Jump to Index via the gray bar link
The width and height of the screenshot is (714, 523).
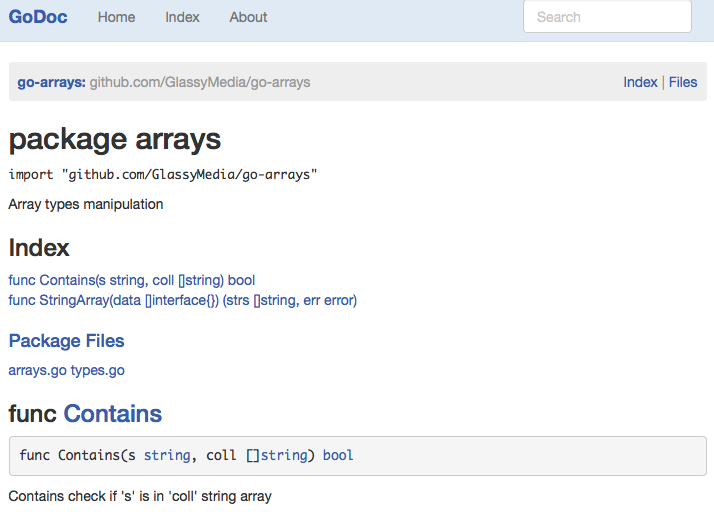[640, 82]
